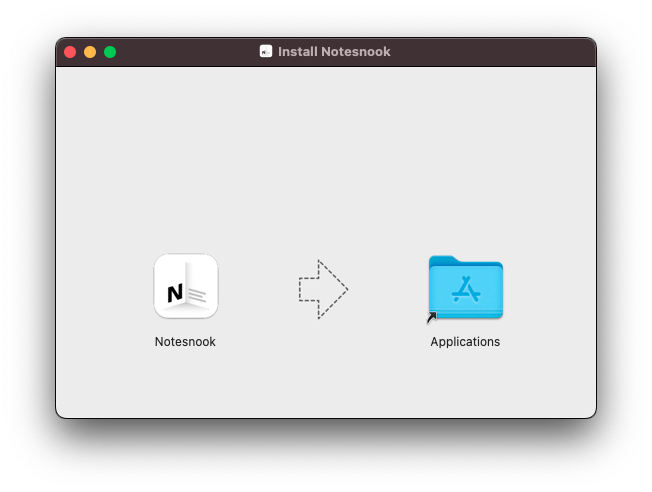
Task: Minimize the Install Notesnook window
Action: tap(90, 52)
